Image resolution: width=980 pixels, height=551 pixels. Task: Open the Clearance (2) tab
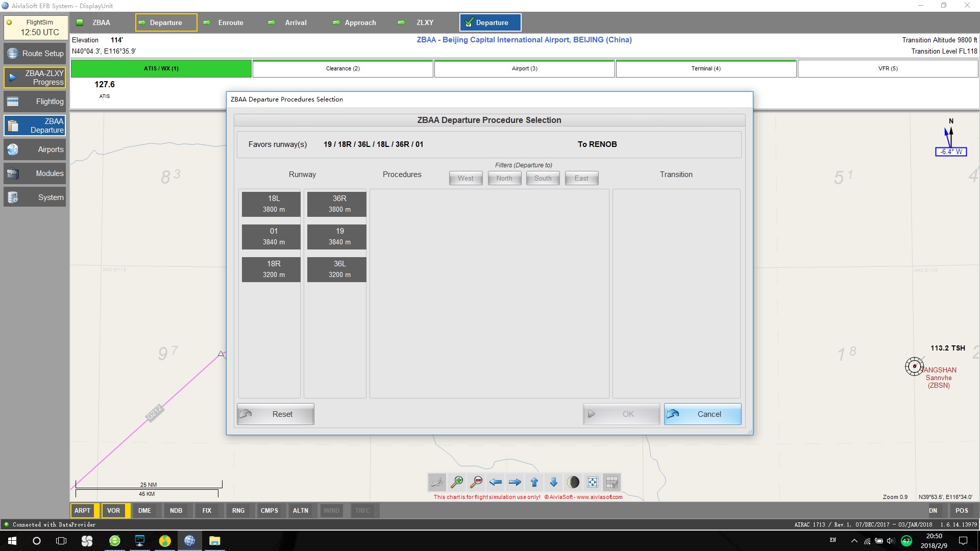[344, 68]
